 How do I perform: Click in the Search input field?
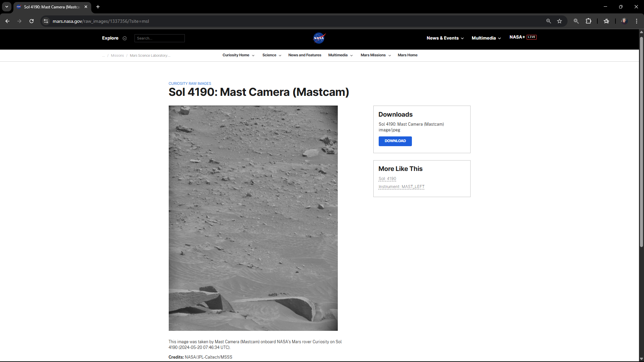tap(159, 38)
